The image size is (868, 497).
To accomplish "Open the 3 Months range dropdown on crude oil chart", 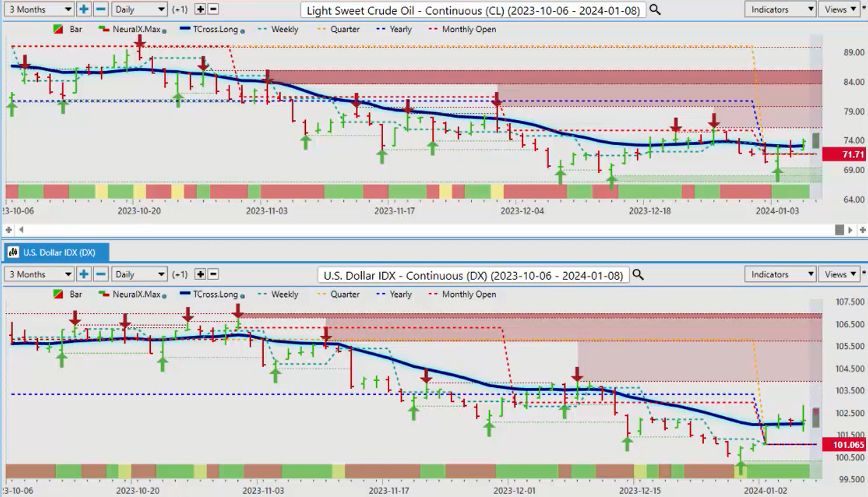I will click(39, 9).
